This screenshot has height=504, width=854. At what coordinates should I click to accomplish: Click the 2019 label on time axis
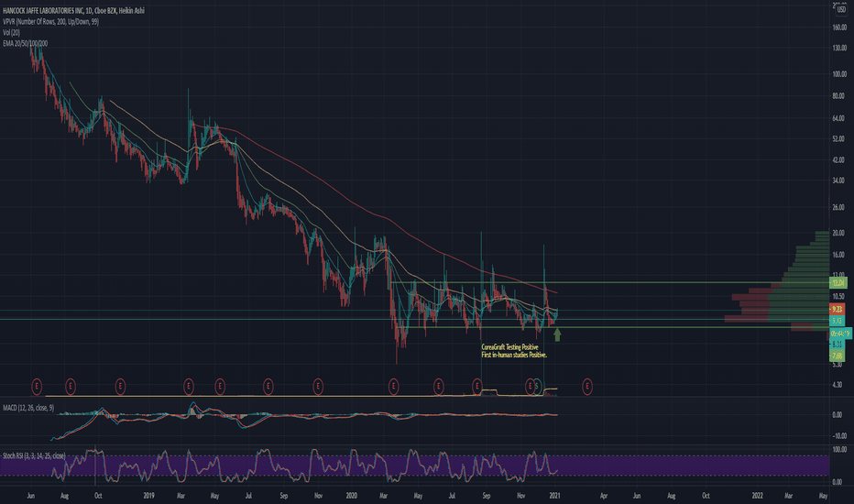pos(148,496)
